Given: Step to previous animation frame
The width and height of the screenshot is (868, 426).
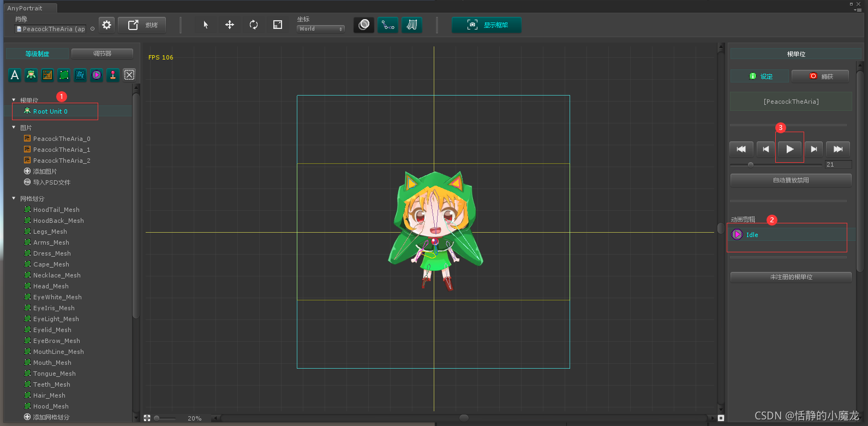Looking at the screenshot, I should 765,149.
